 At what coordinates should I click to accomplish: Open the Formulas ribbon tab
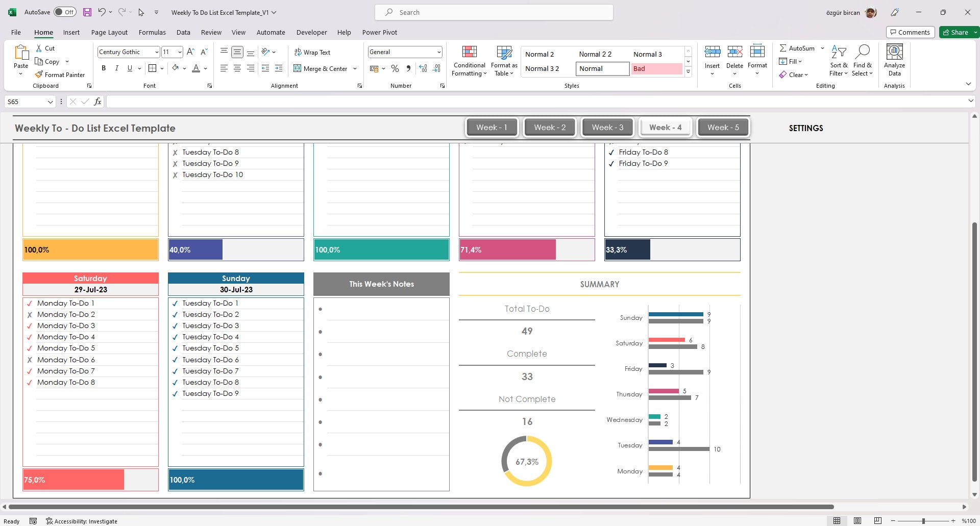coord(152,32)
